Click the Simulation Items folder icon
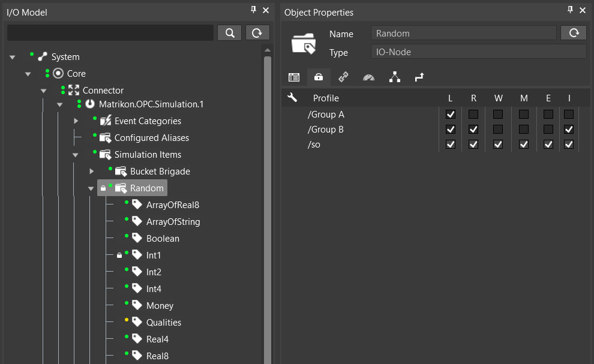Viewport: 594px width, 364px height. click(106, 155)
